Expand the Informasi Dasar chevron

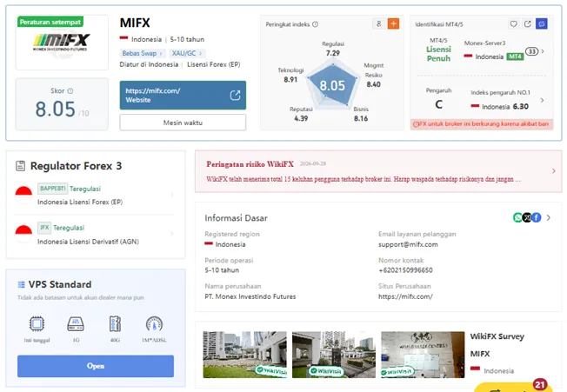(x=549, y=217)
